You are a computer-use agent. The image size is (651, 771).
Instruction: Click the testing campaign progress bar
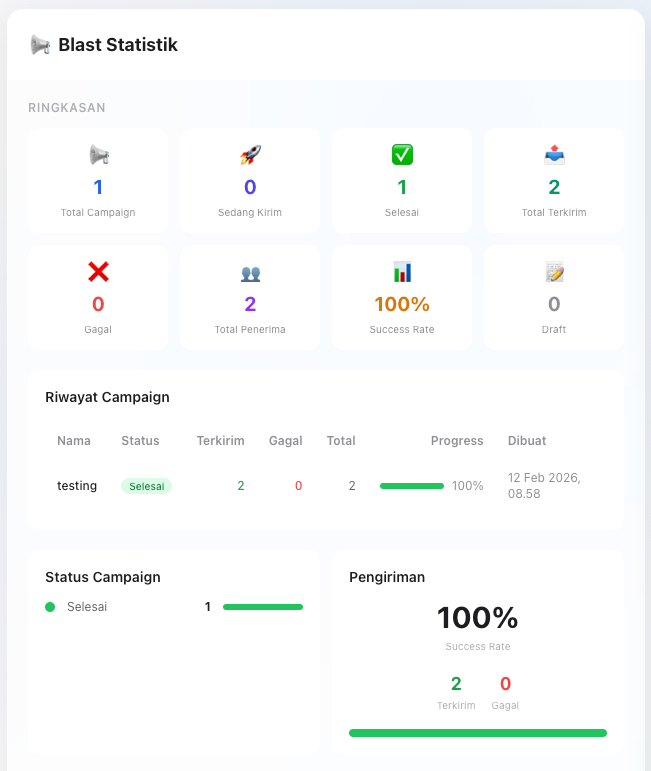point(412,486)
